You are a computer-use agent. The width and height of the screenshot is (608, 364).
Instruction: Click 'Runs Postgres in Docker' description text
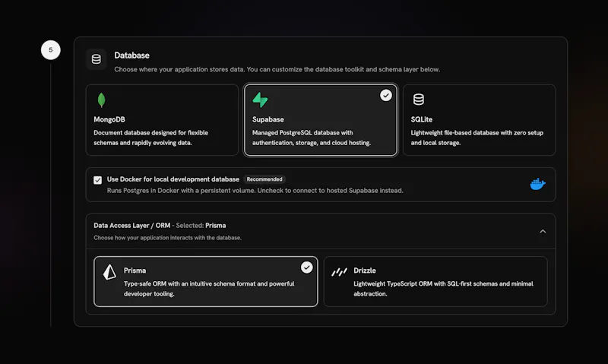tap(255, 190)
